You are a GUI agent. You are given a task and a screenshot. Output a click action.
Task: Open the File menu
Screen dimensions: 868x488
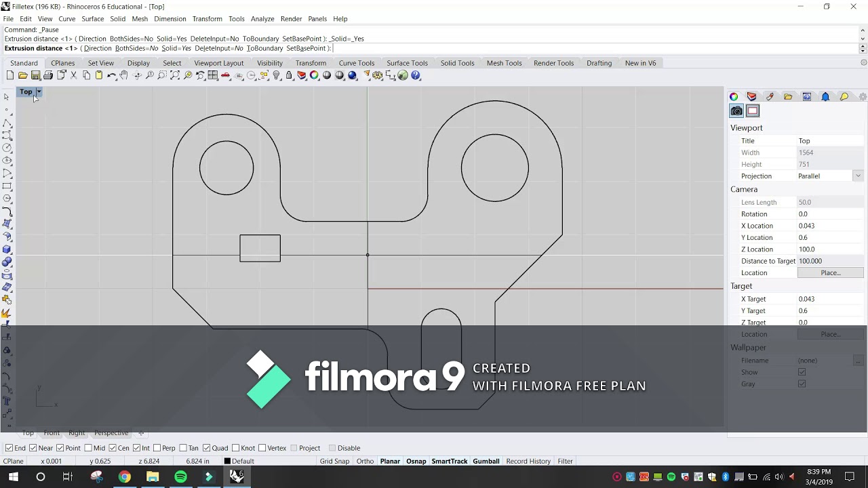click(8, 19)
